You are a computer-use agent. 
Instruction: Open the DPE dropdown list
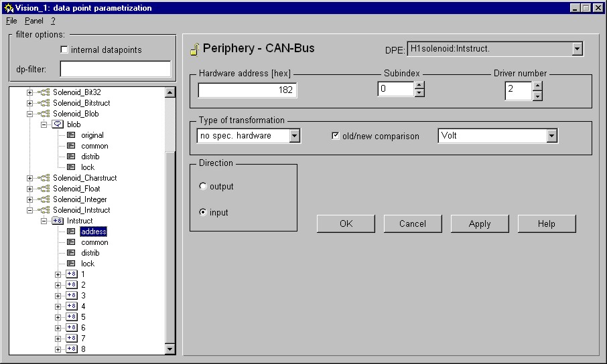click(578, 49)
